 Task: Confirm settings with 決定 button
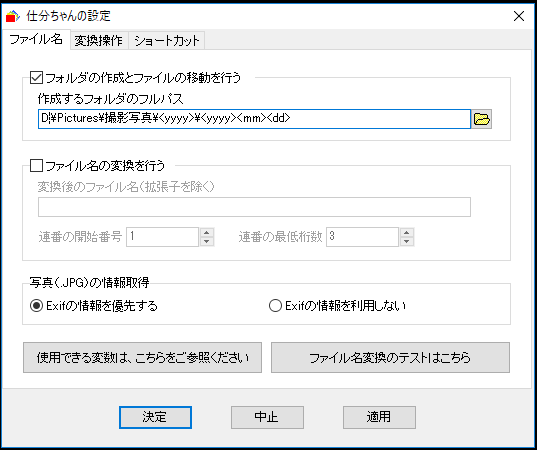155,417
